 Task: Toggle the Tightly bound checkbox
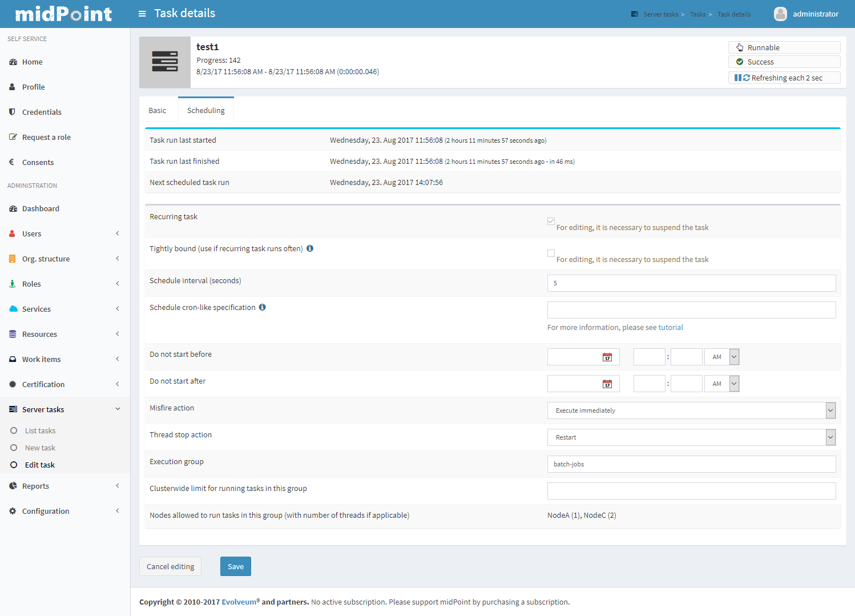[x=551, y=253]
